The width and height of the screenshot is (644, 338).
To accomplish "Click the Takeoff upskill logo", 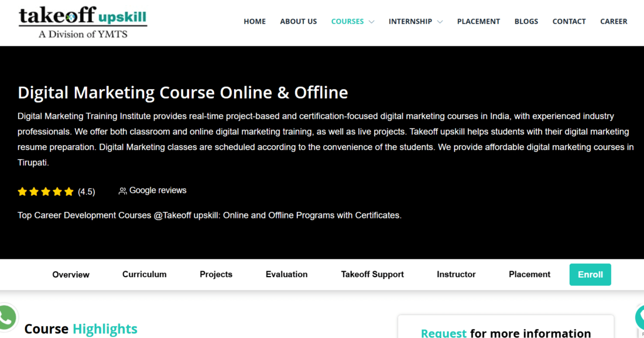I will pos(83,22).
